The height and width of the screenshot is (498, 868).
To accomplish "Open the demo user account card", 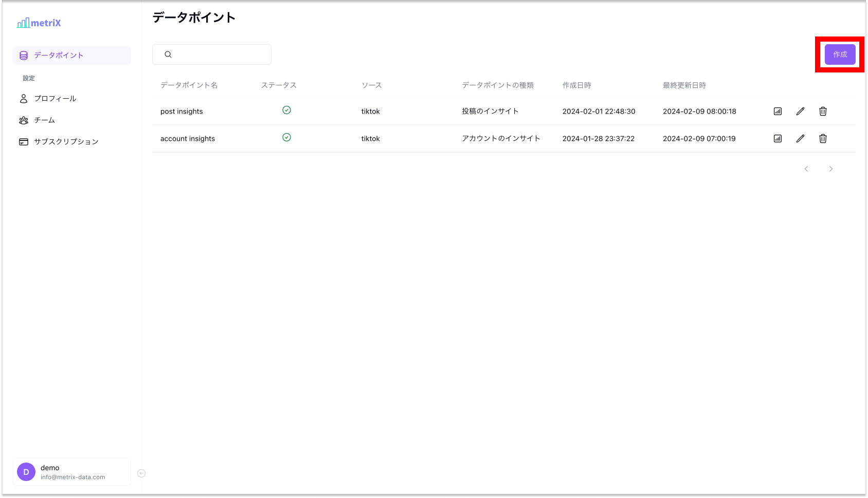I will [x=71, y=472].
